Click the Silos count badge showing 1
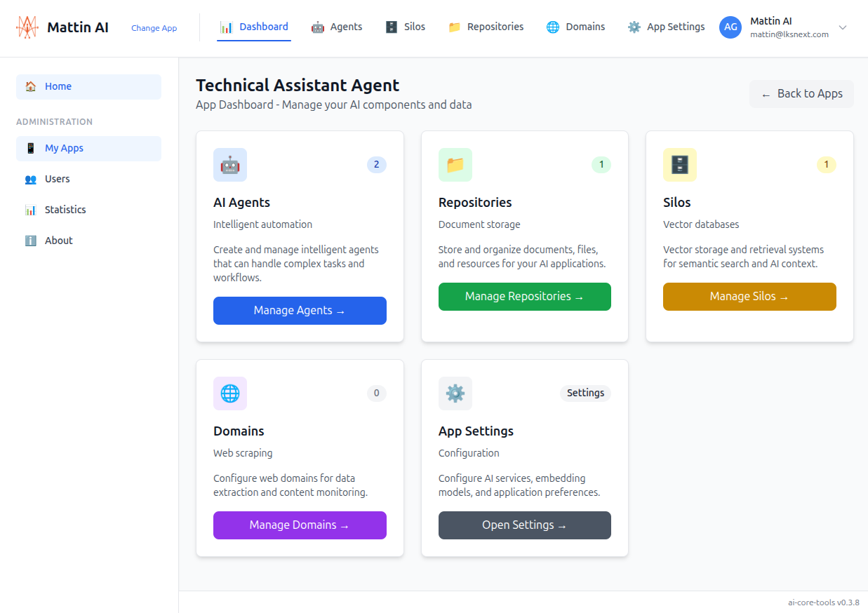868x613 pixels. (826, 165)
